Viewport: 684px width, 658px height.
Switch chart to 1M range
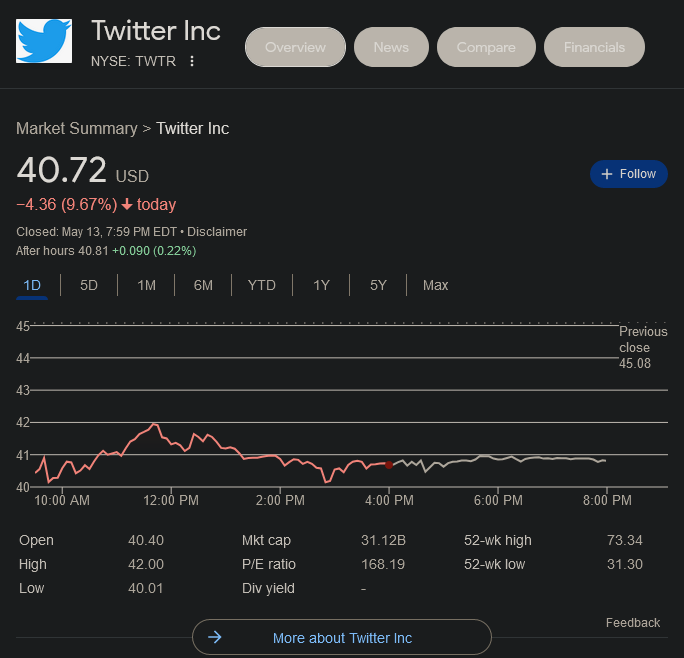click(x=146, y=285)
